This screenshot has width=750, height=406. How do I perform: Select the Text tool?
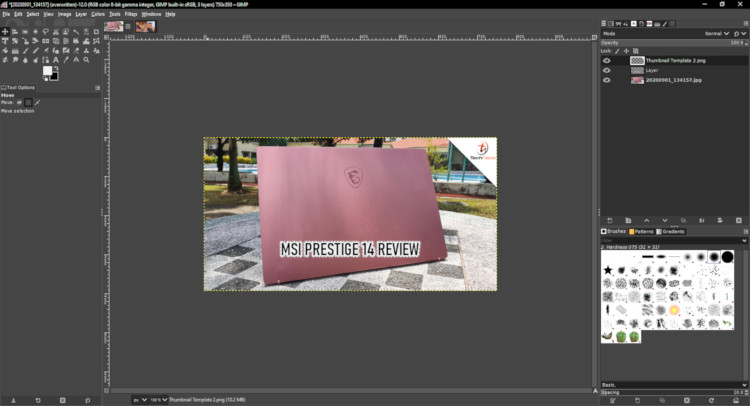tap(55, 60)
